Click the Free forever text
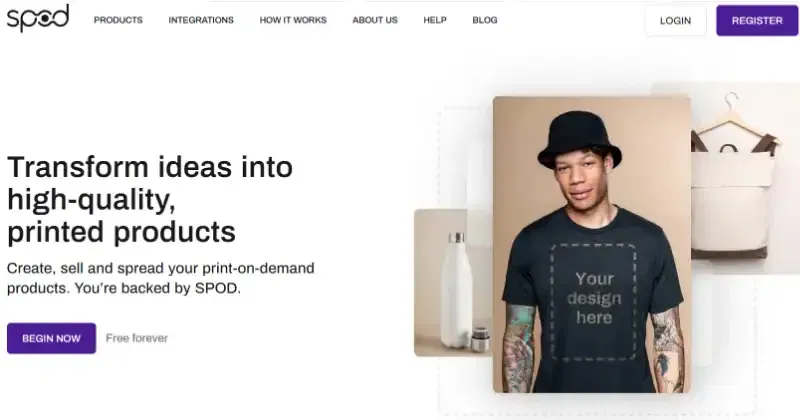This screenshot has width=800, height=420. (x=137, y=338)
